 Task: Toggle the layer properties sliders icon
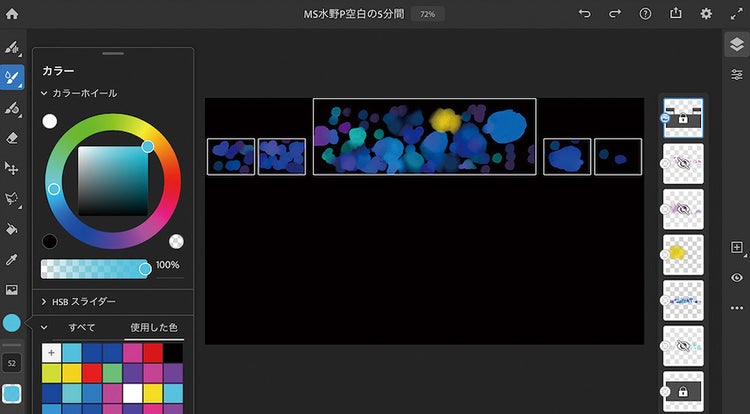click(x=737, y=74)
